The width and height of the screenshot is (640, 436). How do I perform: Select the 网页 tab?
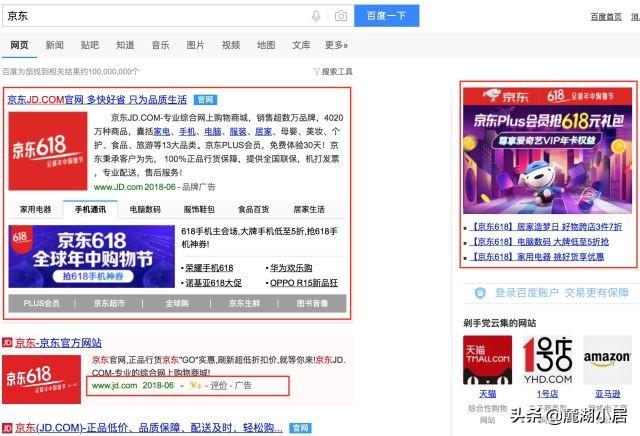[x=19, y=45]
